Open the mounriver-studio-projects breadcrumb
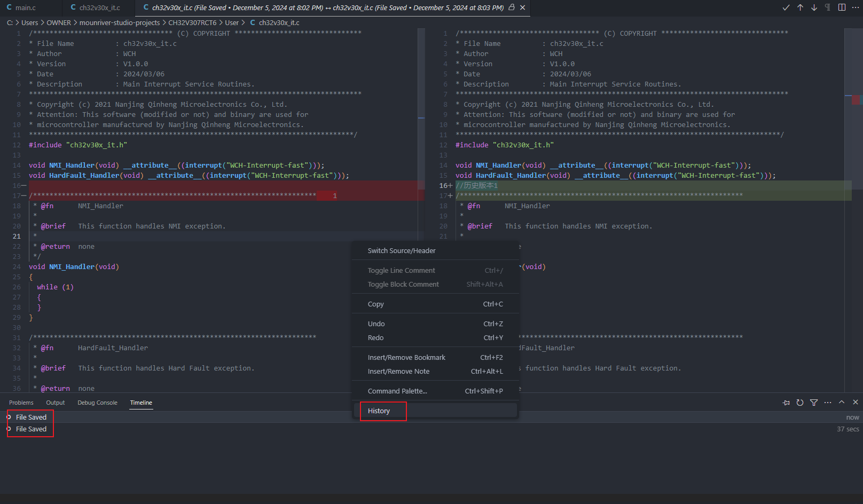863x504 pixels. pyautogui.click(x=119, y=22)
